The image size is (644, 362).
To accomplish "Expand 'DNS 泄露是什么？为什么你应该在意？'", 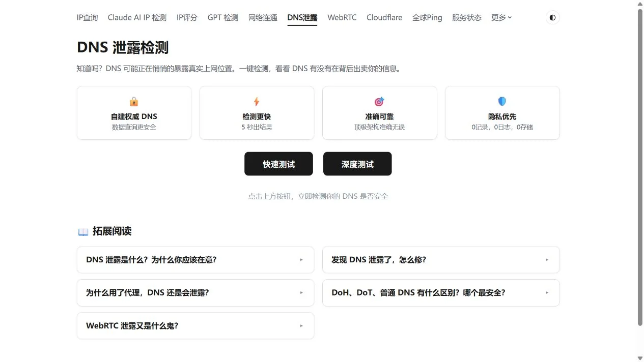I will click(x=195, y=260).
